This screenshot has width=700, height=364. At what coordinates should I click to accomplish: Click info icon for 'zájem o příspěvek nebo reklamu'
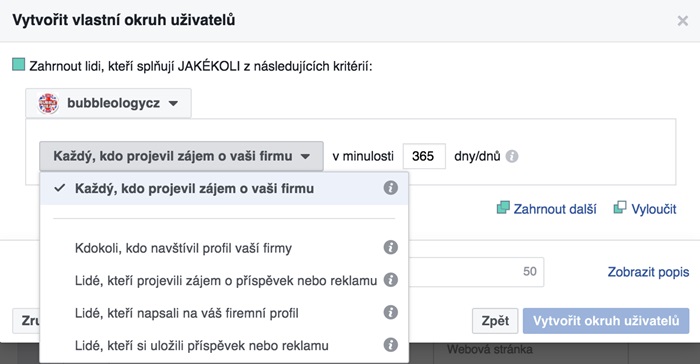click(x=391, y=280)
